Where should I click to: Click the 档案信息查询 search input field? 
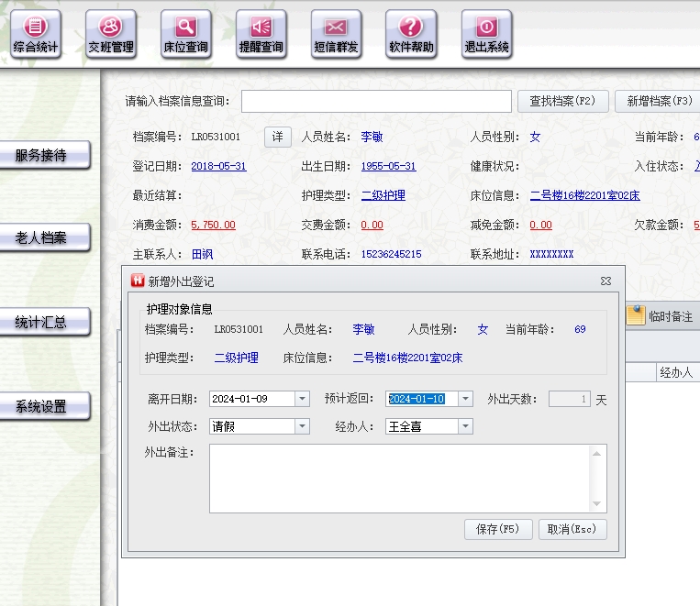tap(376, 101)
